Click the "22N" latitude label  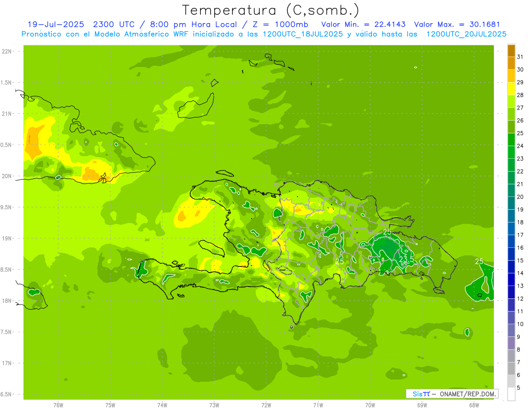[8, 51]
